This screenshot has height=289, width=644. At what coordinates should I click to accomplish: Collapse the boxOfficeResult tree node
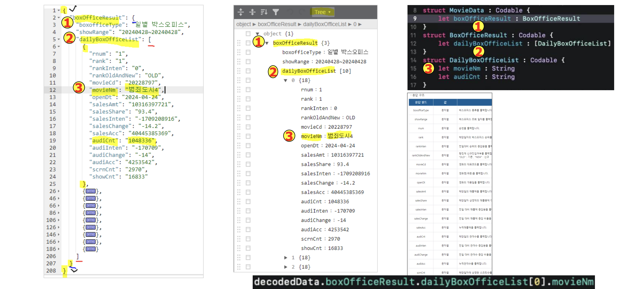(x=267, y=43)
